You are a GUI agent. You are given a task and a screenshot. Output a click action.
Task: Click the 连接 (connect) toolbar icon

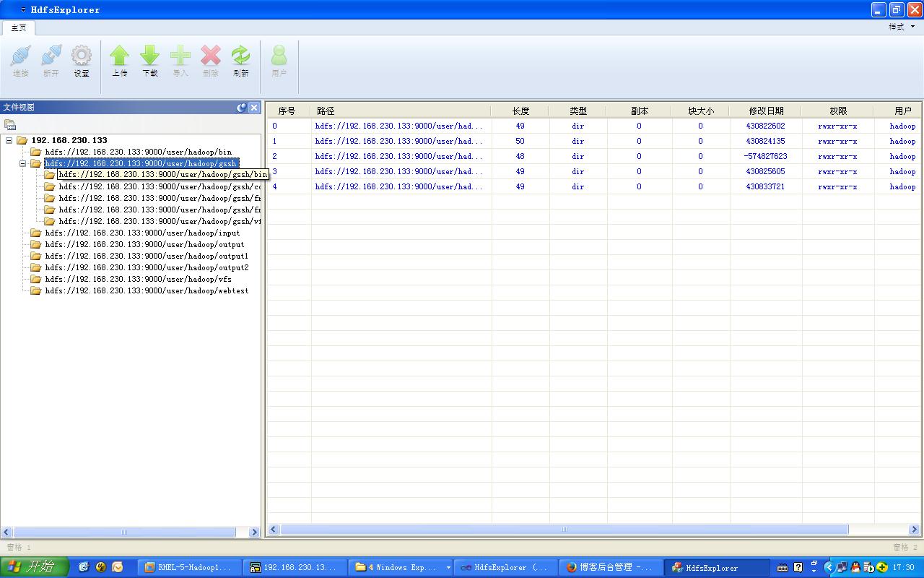21,61
